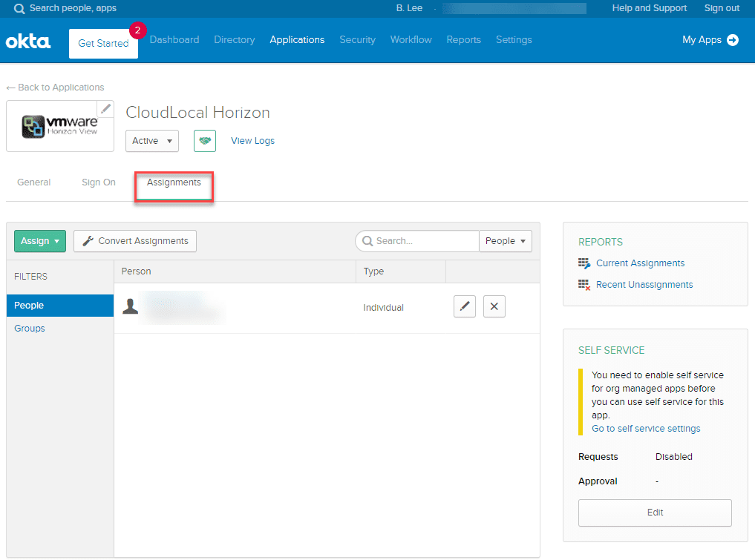755x560 pixels.
Task: Click the My Apps arrow icon
Action: tap(733, 40)
